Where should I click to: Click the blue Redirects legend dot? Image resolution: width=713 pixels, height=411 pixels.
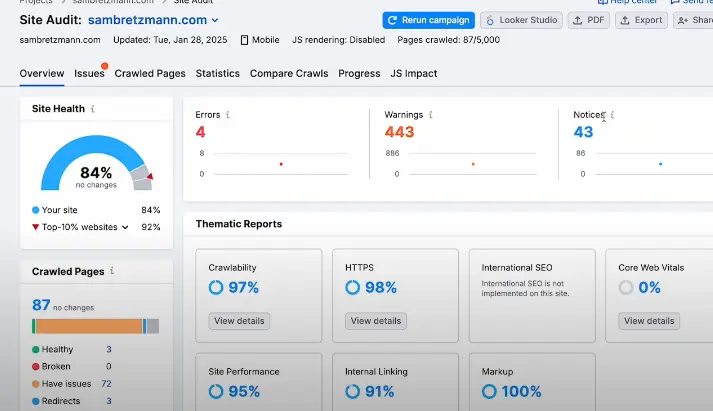click(x=35, y=401)
